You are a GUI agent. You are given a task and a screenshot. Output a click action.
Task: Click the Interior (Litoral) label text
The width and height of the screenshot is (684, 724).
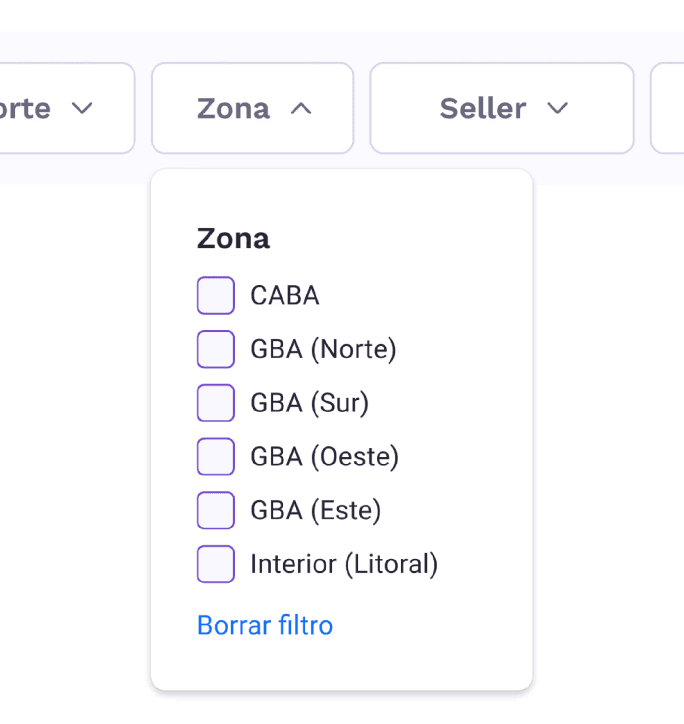click(x=344, y=565)
